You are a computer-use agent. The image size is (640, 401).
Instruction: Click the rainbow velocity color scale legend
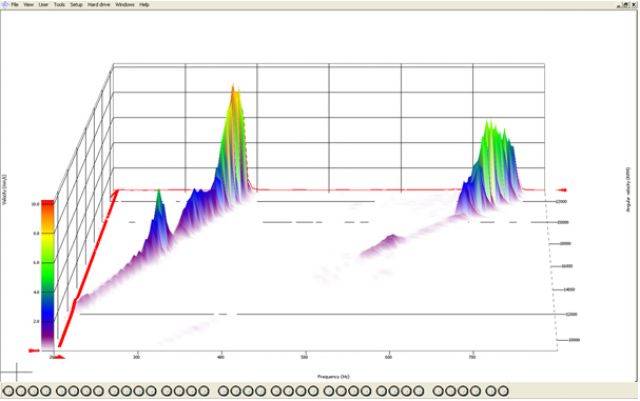(48, 272)
